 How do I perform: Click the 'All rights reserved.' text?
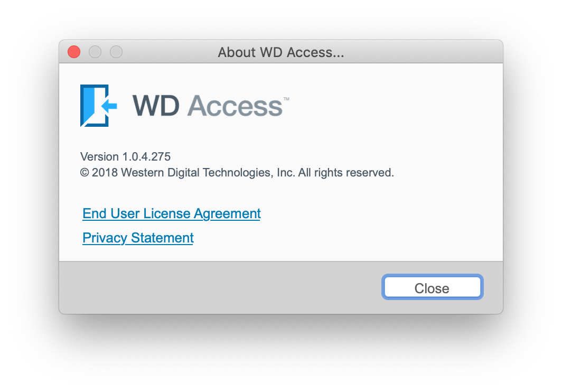tap(346, 173)
